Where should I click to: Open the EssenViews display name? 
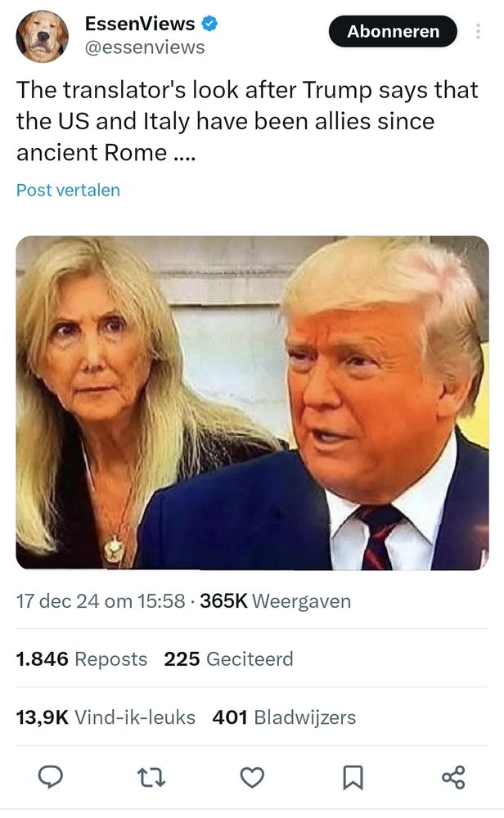140,24
